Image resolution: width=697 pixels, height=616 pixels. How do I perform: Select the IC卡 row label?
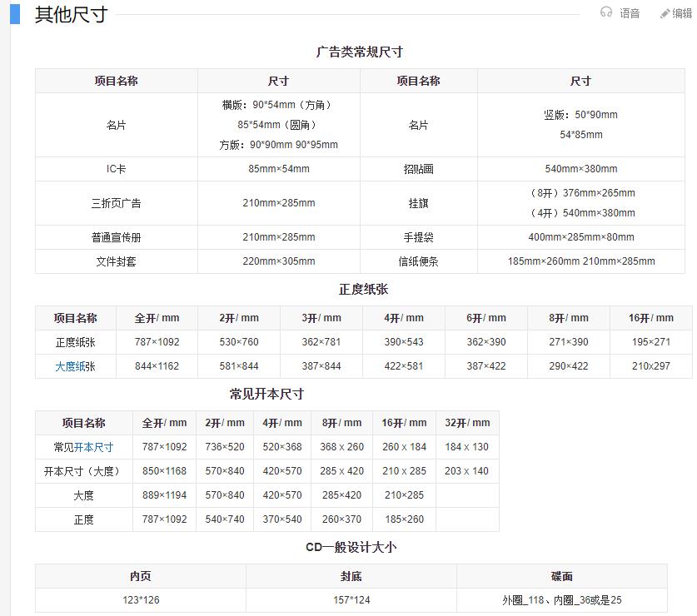(x=117, y=169)
